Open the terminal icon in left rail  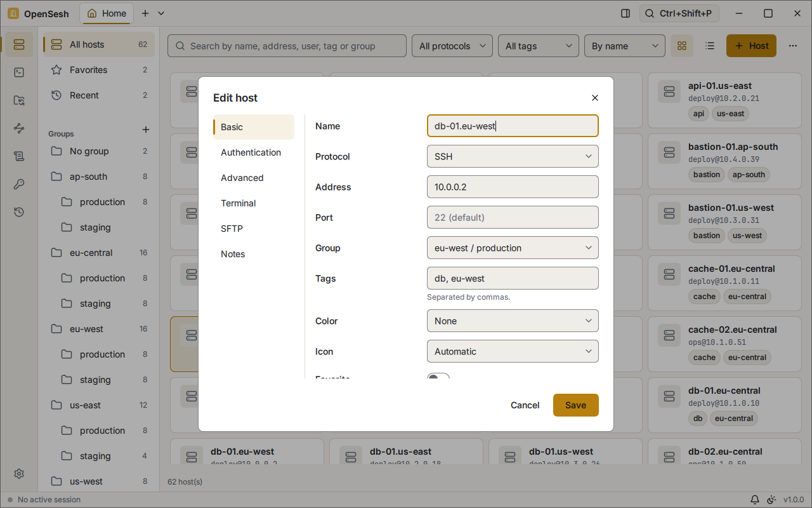pos(19,72)
